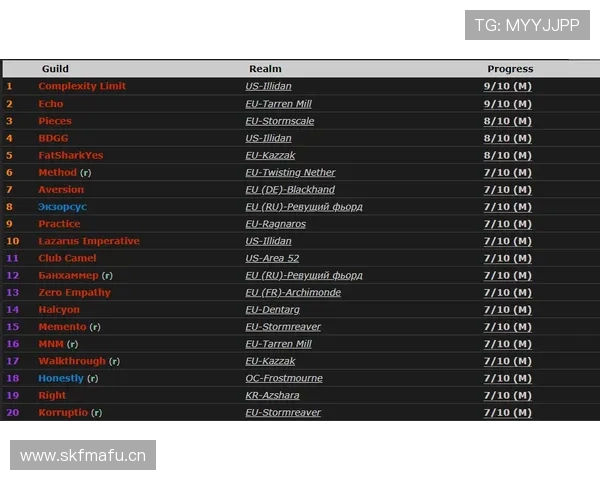The image size is (600, 480).
Task: Click the 9/10 (M) progress for Echo
Action: pyautogui.click(x=507, y=104)
